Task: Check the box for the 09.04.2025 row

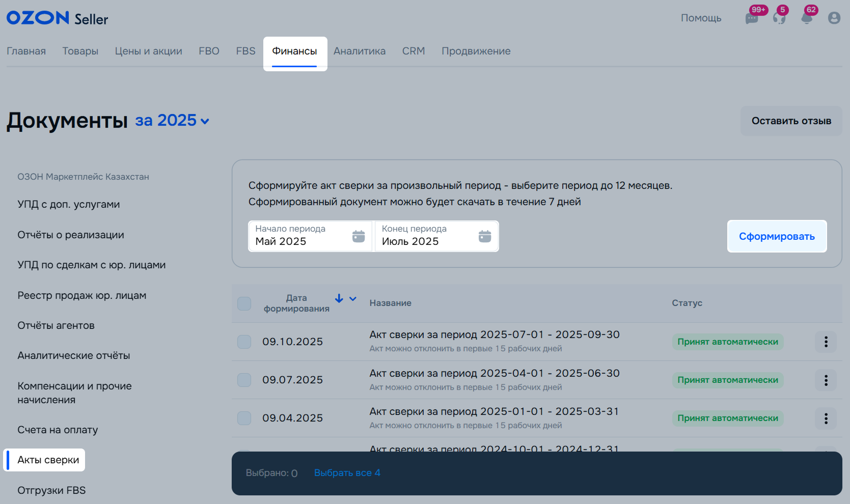Action: [244, 418]
